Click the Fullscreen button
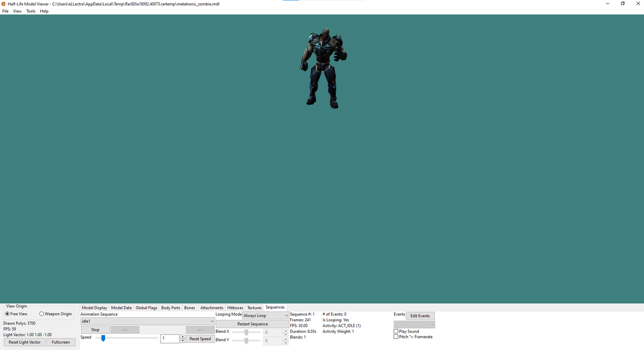644x350 pixels. coord(61,342)
